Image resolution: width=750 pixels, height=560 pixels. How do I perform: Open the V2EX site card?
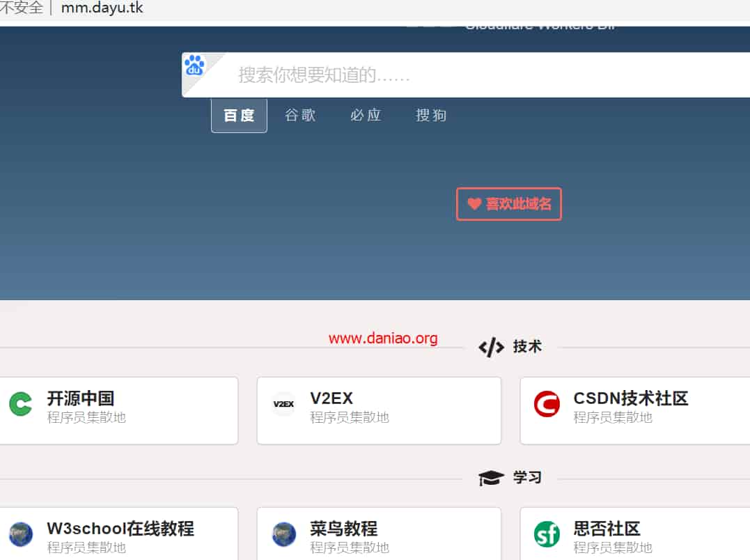click(379, 411)
